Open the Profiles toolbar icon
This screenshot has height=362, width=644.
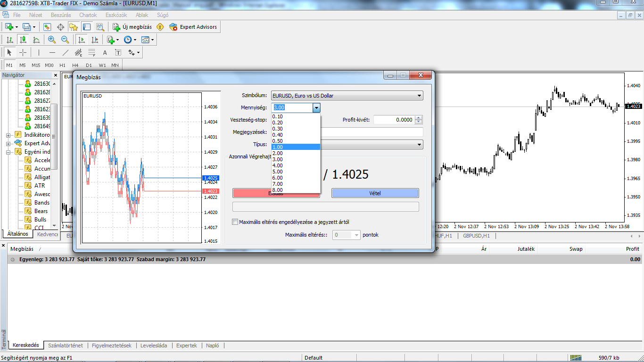point(27,27)
